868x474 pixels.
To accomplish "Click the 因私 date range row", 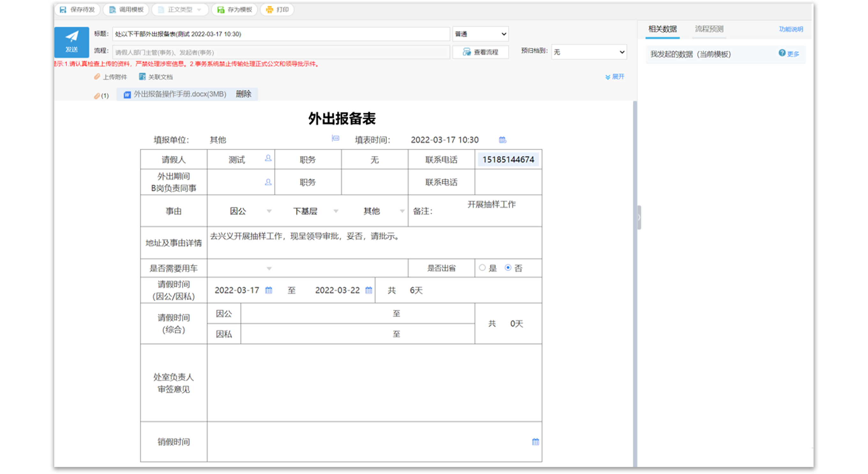I will click(357, 334).
